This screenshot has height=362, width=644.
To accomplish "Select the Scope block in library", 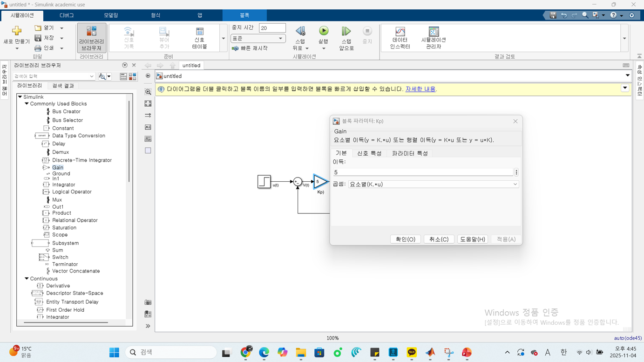I will tap(60, 235).
